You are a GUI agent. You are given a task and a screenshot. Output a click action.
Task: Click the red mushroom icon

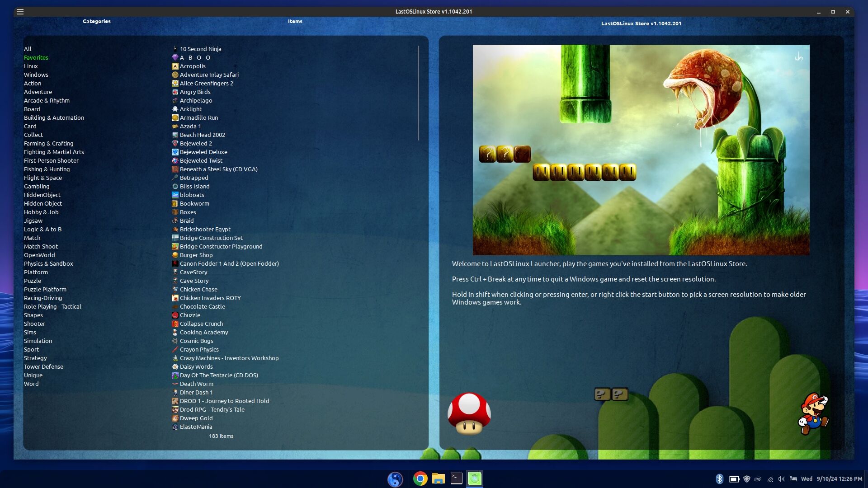(469, 413)
